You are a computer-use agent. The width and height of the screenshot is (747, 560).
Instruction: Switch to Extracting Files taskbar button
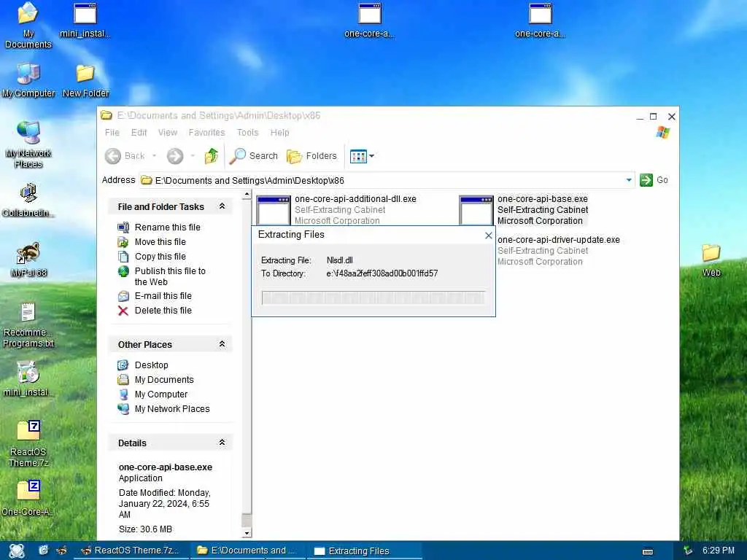click(x=365, y=551)
